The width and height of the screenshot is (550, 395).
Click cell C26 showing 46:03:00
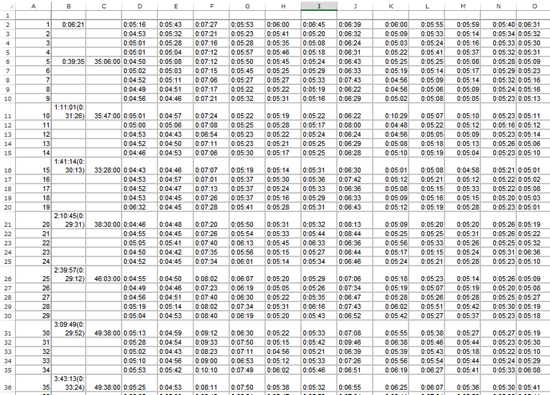(104, 275)
